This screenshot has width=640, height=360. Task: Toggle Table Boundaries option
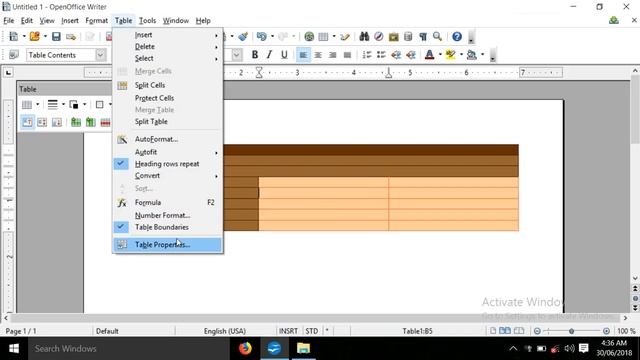pos(168,227)
